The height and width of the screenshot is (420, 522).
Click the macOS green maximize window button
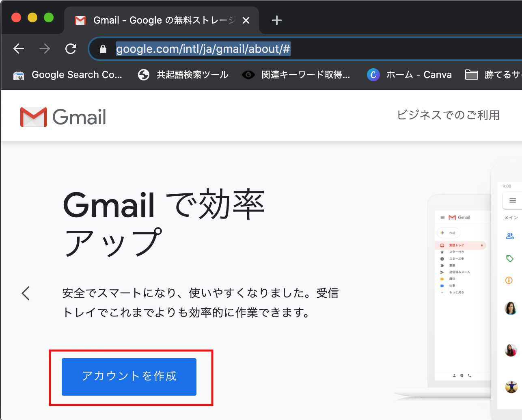[x=49, y=17]
